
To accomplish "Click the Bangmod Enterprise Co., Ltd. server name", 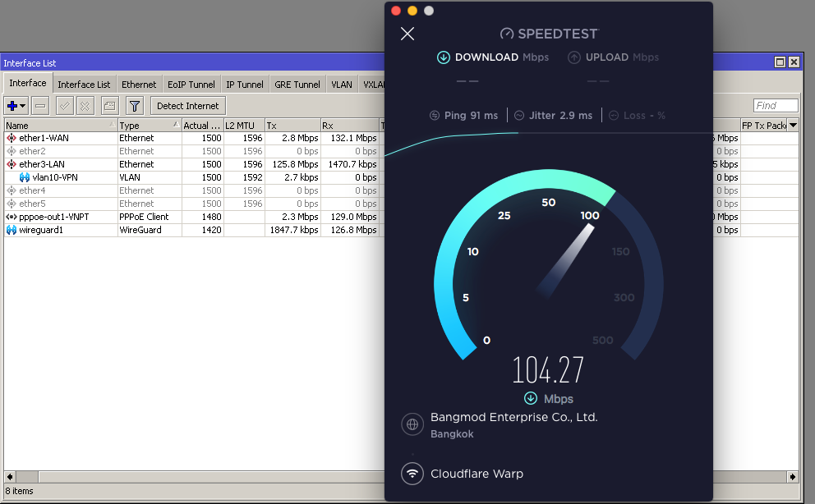I will point(514,417).
